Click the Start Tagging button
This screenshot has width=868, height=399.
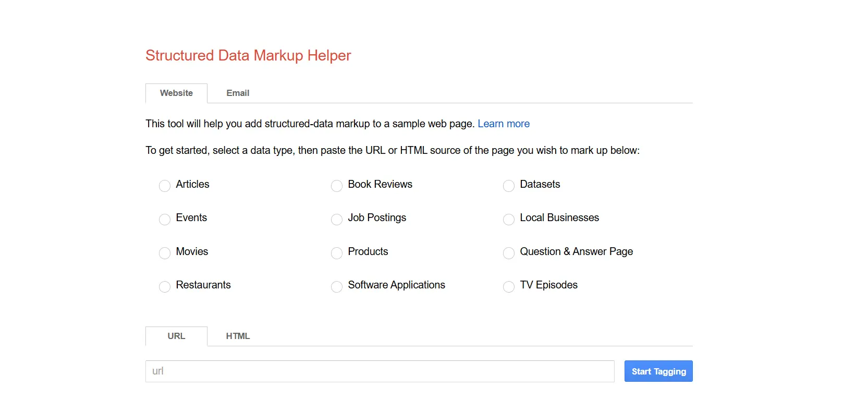[x=658, y=371]
